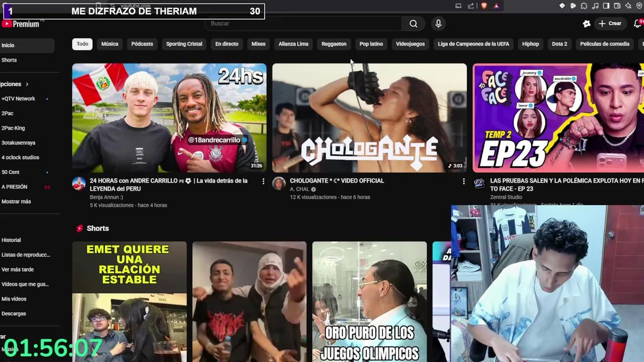The height and width of the screenshot is (362, 644).
Task: Open Listas de reproducción in sidebar
Action: click(26, 255)
